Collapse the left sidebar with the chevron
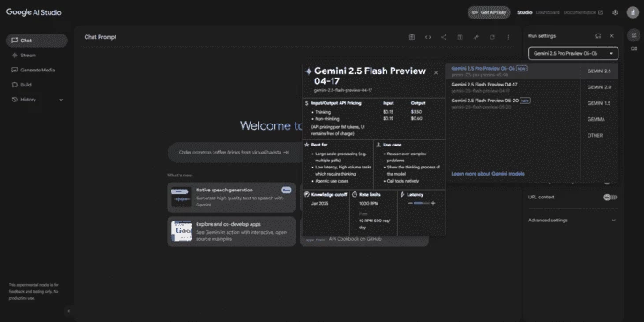 [x=68, y=311]
